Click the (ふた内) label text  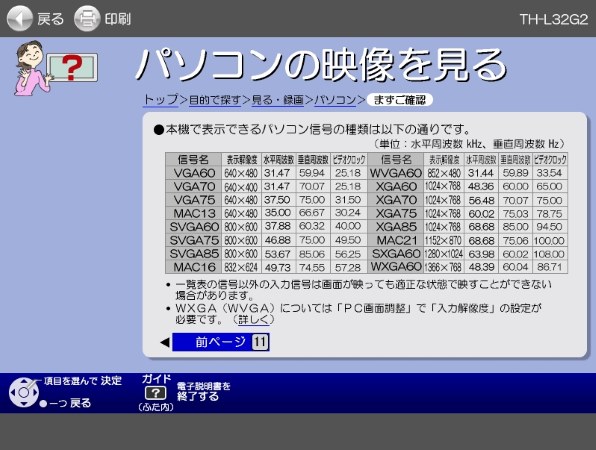pyautogui.click(x=156, y=407)
